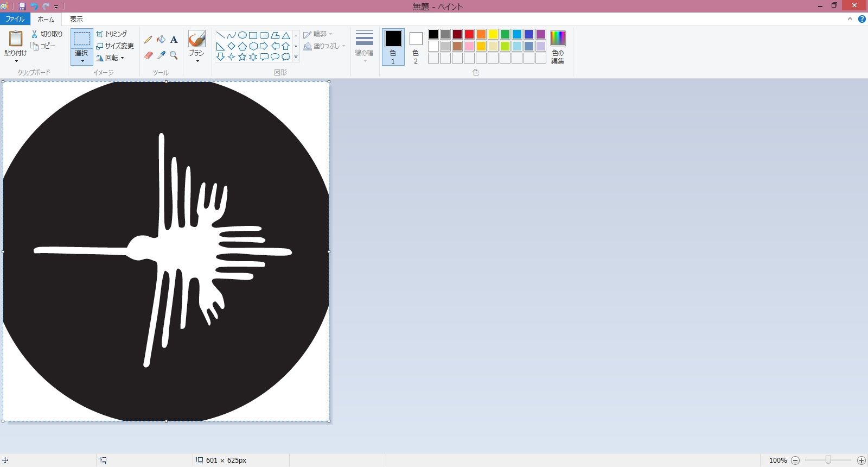The image size is (868, 467).
Task: Choose the Six-point star shape
Action: point(253,57)
